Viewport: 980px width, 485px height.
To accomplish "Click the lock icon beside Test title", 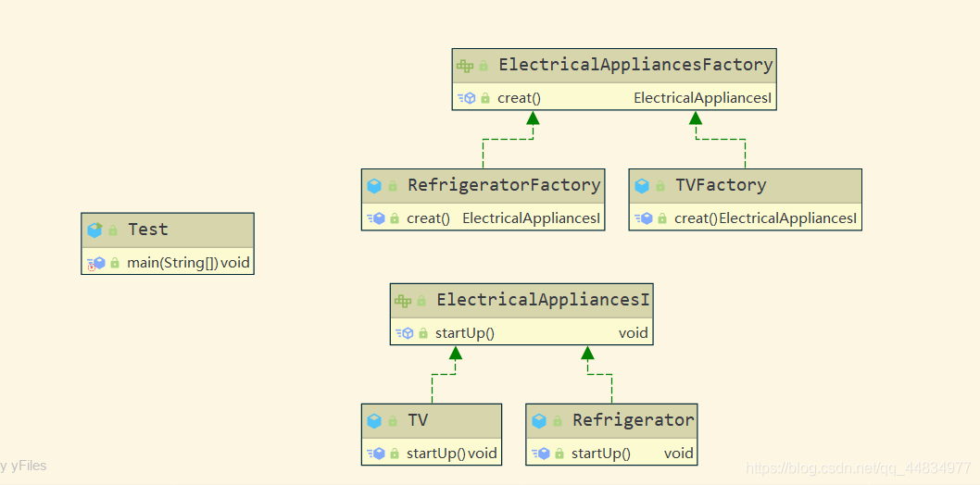I will pos(113,230).
